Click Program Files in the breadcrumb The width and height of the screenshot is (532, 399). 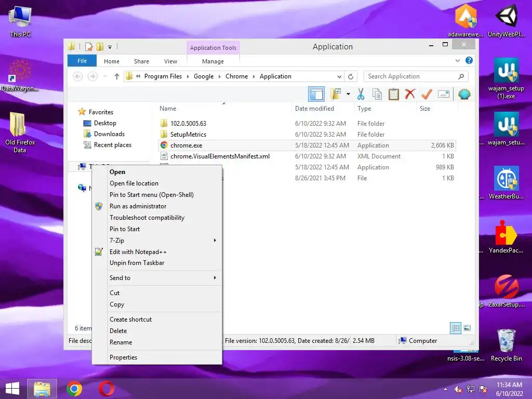pyautogui.click(x=163, y=76)
